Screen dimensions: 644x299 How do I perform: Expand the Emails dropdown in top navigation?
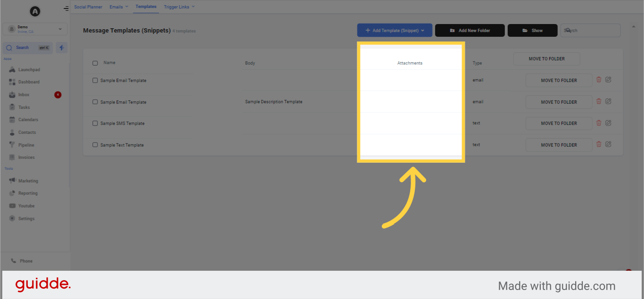coord(118,7)
